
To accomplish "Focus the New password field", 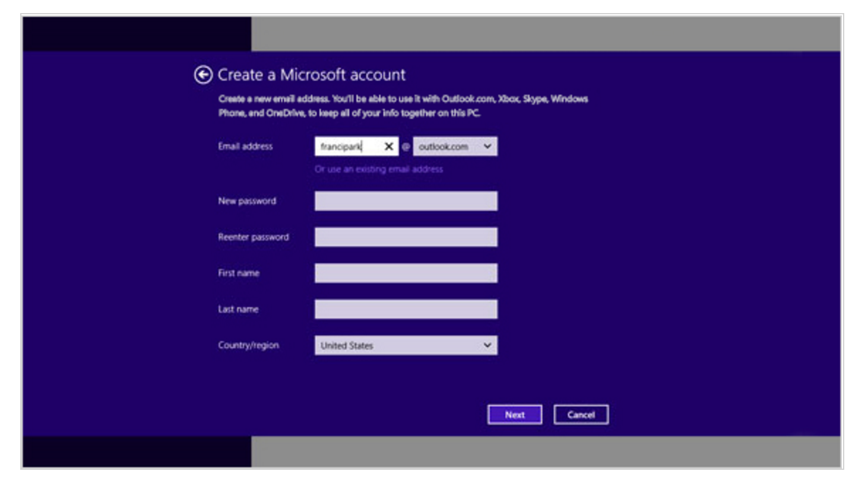I will [406, 201].
